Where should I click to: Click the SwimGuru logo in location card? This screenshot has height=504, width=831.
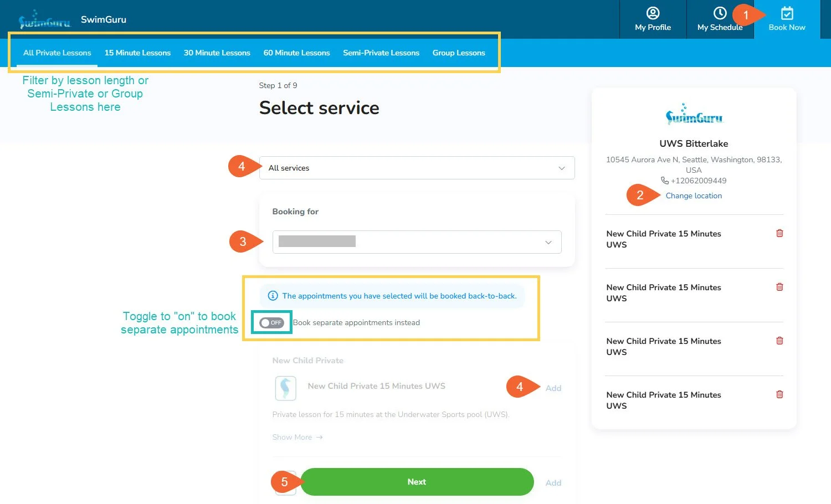(694, 115)
